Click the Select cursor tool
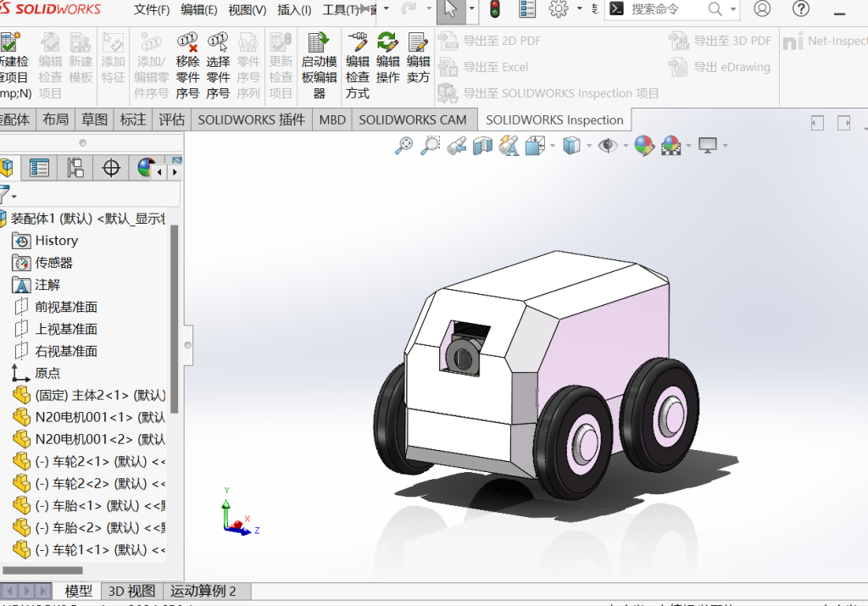This screenshot has width=868, height=606. point(451,10)
